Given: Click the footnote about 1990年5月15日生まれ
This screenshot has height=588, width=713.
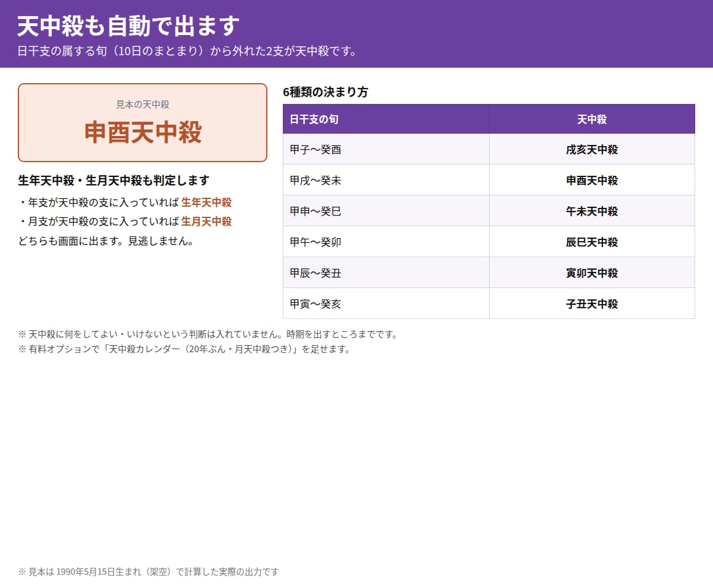Looking at the screenshot, I should (149, 572).
